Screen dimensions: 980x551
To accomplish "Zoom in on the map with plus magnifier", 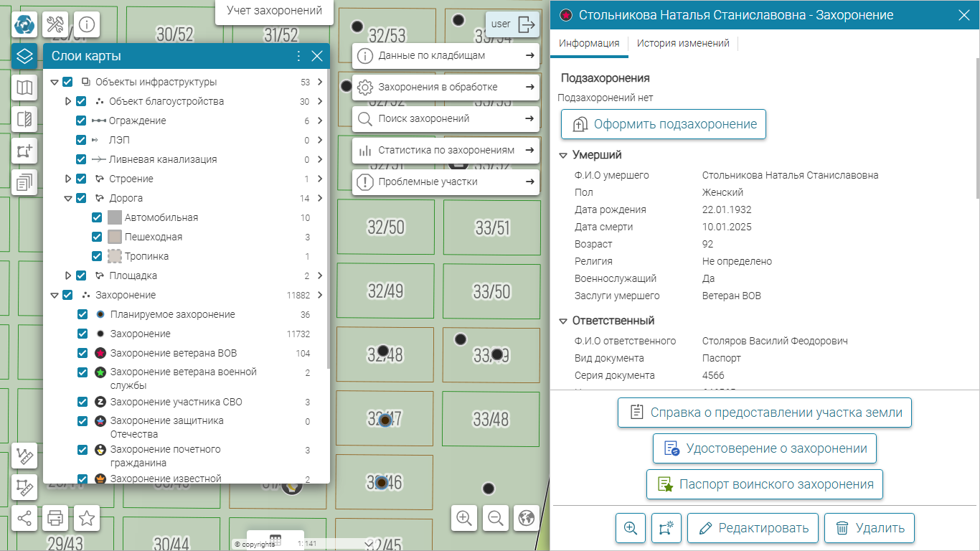I will 464,517.
